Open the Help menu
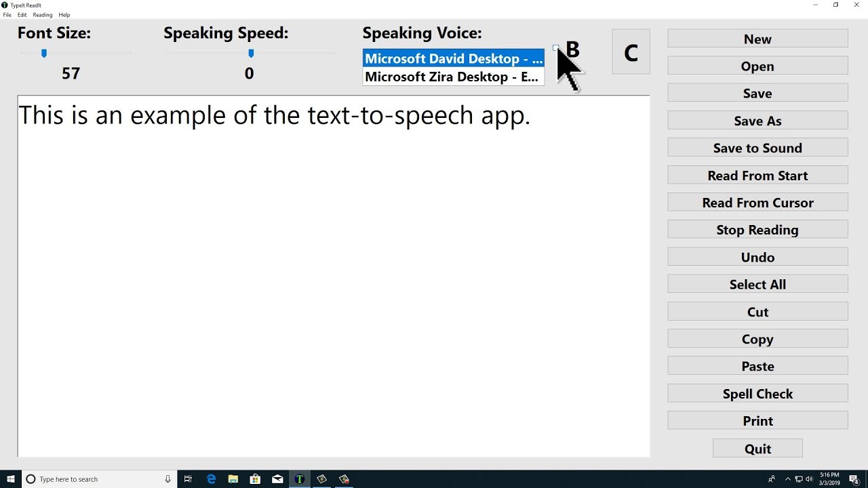The width and height of the screenshot is (868, 488). [64, 15]
